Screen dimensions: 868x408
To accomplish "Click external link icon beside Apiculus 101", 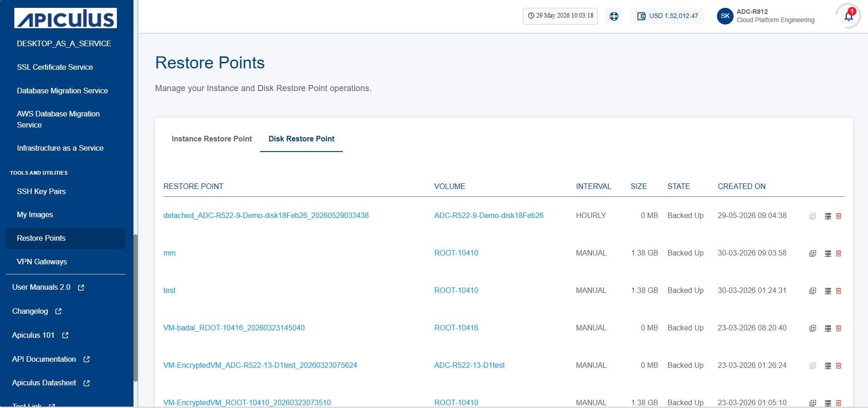I will click(65, 335).
